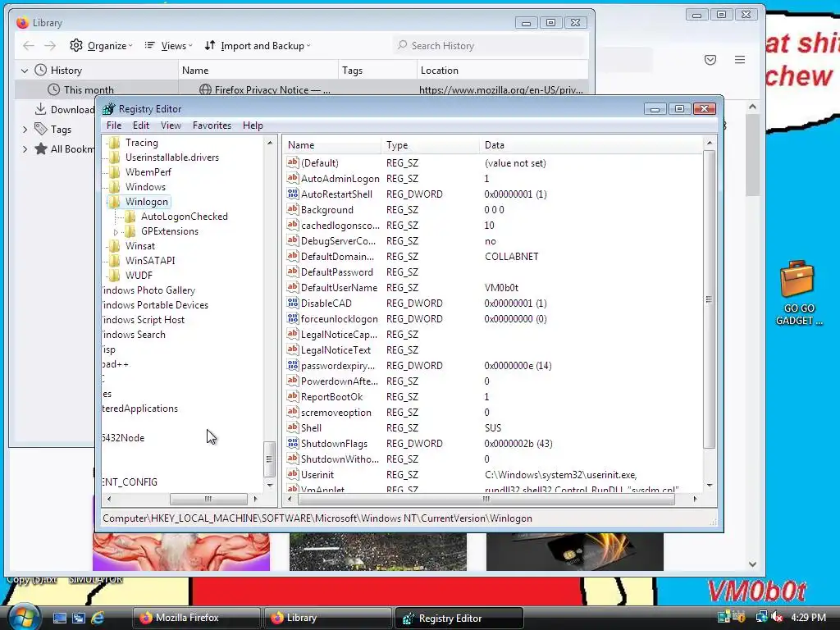This screenshot has width=840, height=630.
Task: Sort values by the Type column header
Action: click(430, 145)
